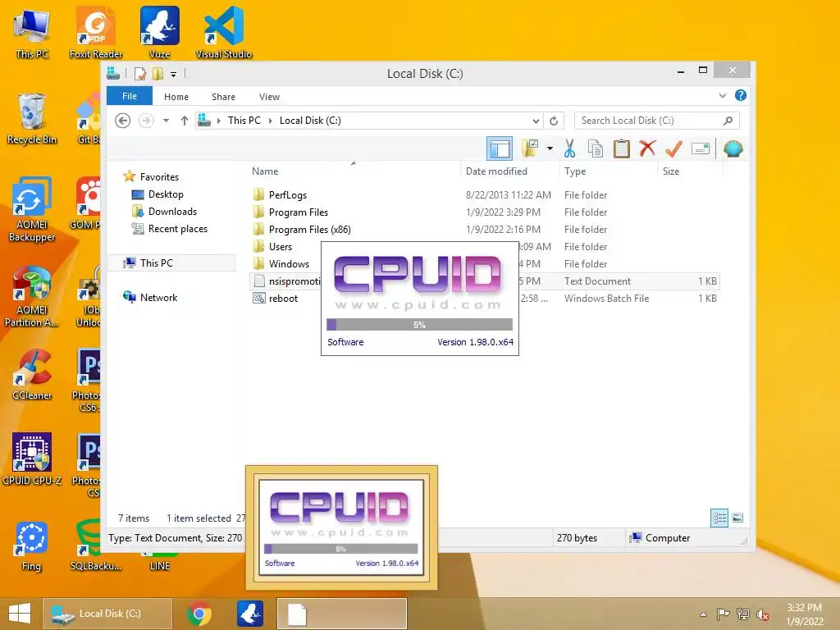Select Favorites in navigation pane

click(x=159, y=177)
